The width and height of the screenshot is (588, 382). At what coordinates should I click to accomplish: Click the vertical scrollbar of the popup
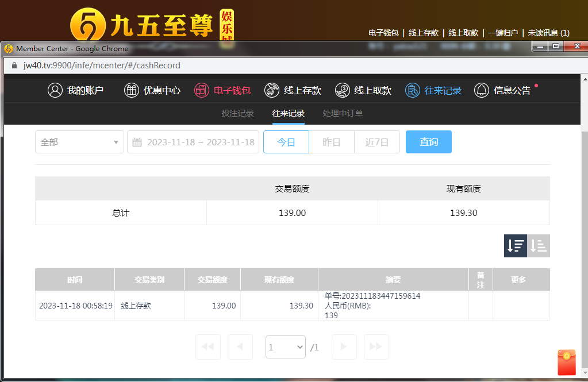(585, 250)
